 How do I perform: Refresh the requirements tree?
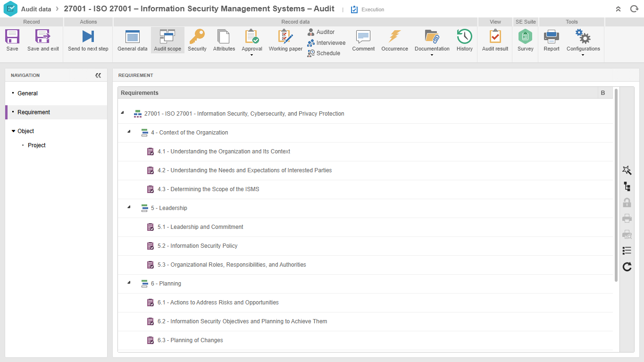627,267
